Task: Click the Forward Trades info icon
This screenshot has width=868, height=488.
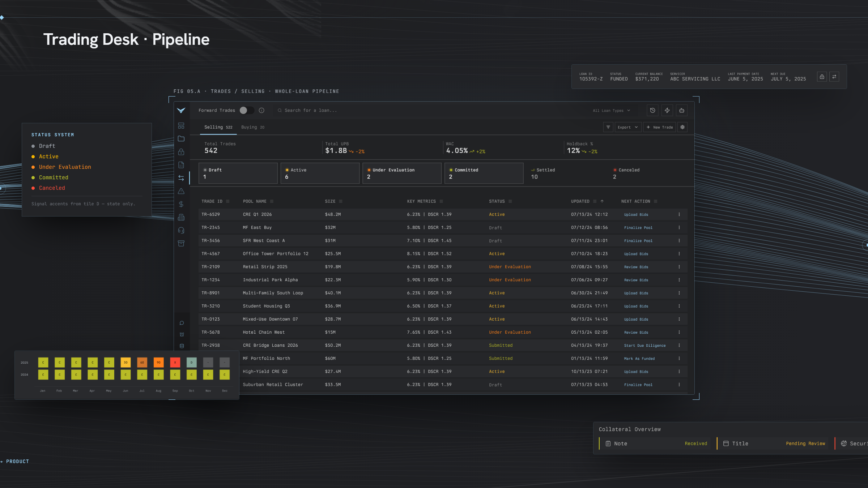Action: tap(261, 110)
